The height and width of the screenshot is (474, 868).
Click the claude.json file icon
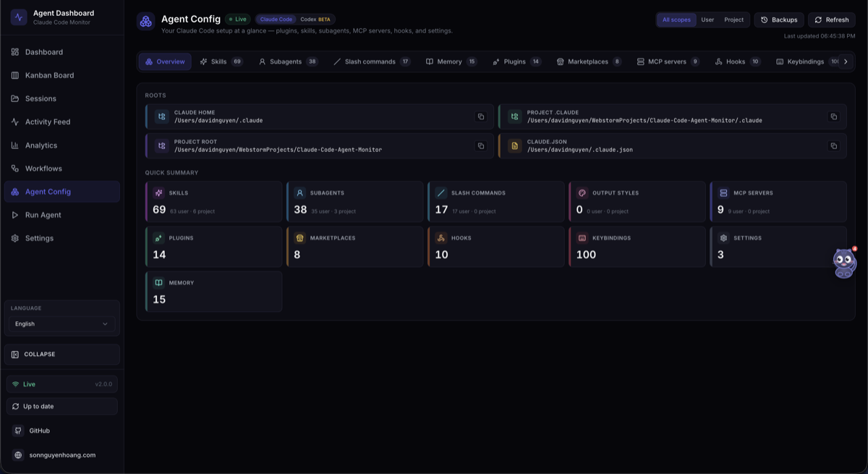click(x=514, y=146)
